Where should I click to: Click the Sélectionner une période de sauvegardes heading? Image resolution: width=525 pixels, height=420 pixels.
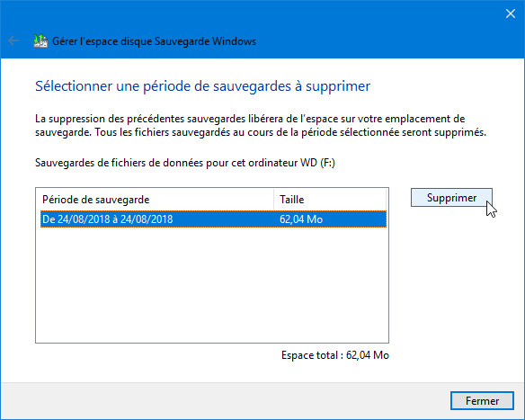point(202,86)
